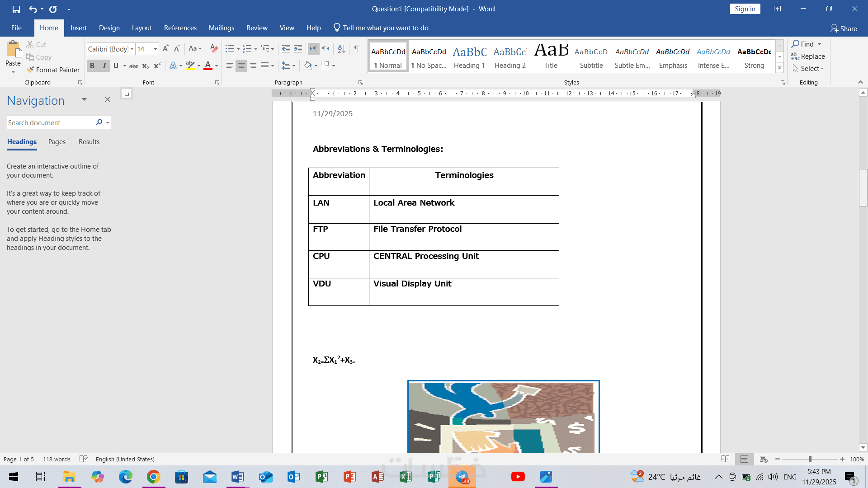
Task: Click the Grow Font size icon
Action: click(165, 49)
